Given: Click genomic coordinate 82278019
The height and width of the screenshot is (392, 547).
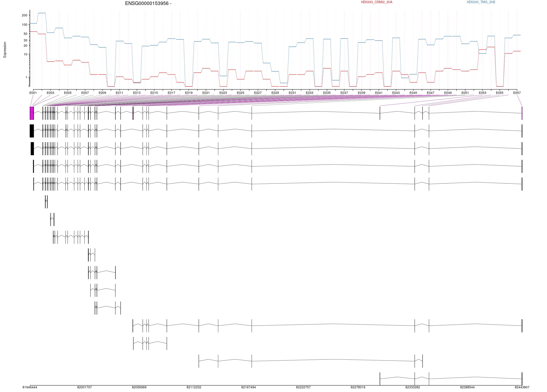Looking at the screenshot, I should [x=358, y=387].
